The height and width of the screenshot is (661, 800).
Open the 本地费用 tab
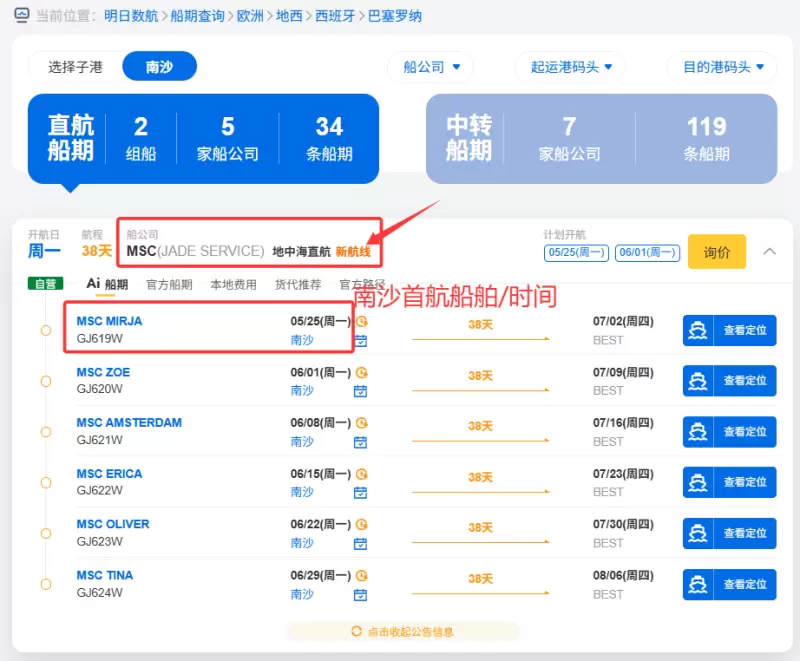(234, 285)
